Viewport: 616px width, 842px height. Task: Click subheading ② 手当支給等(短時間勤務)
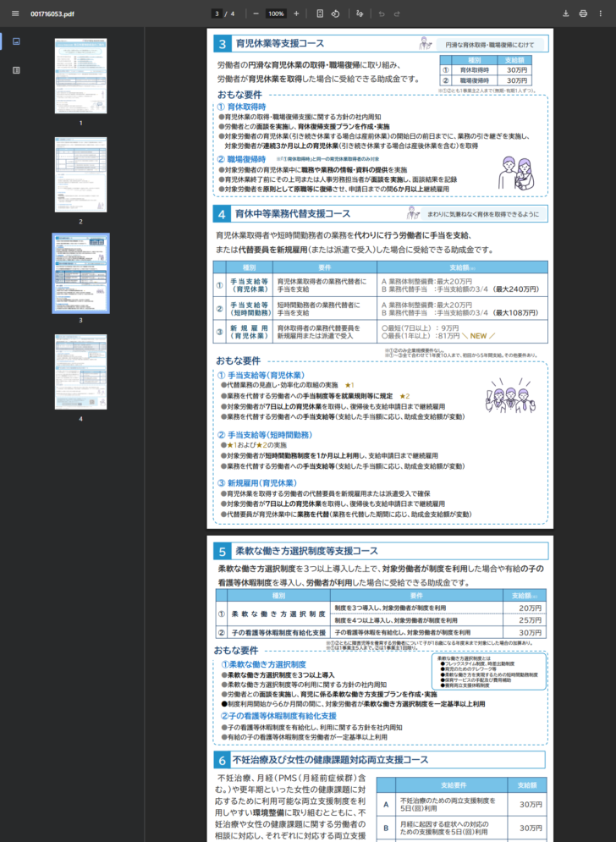[x=265, y=435]
